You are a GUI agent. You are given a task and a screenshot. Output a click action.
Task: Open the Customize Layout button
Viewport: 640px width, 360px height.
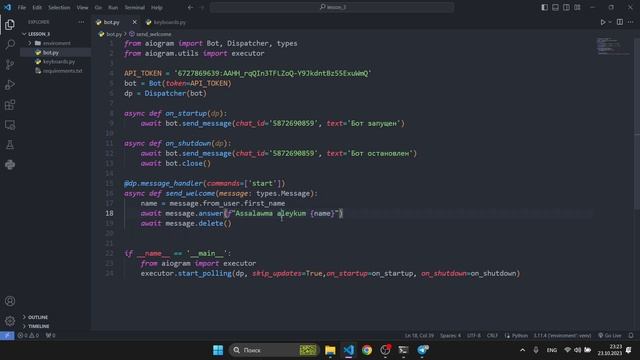[577, 7]
